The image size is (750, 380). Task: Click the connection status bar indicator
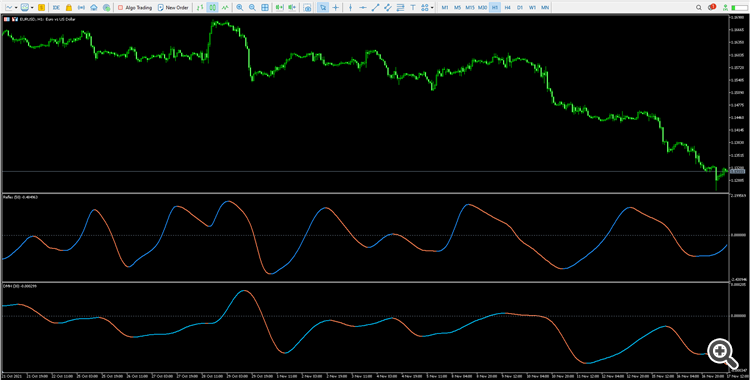pos(739,8)
